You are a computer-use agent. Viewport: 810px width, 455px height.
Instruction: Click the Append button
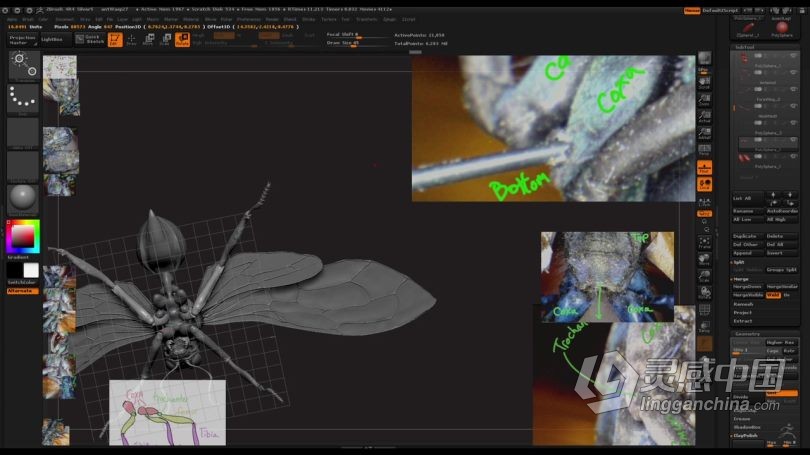click(747, 253)
